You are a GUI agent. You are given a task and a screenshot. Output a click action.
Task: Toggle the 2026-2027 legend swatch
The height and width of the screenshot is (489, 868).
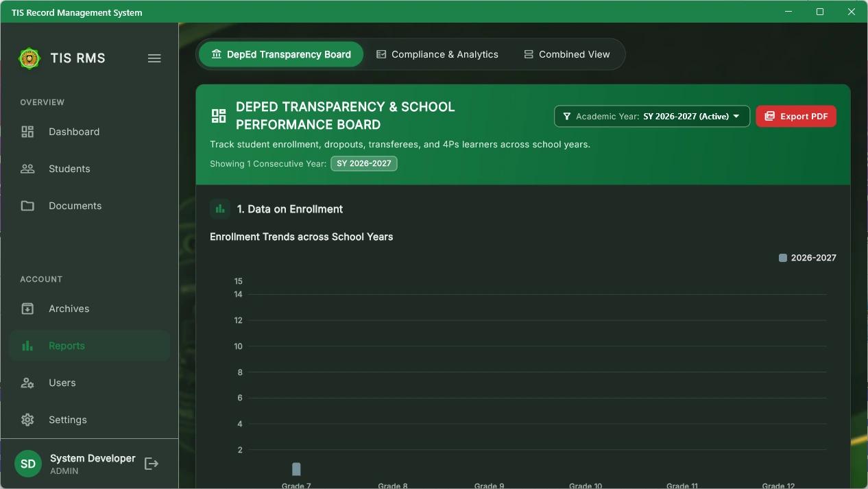point(783,258)
